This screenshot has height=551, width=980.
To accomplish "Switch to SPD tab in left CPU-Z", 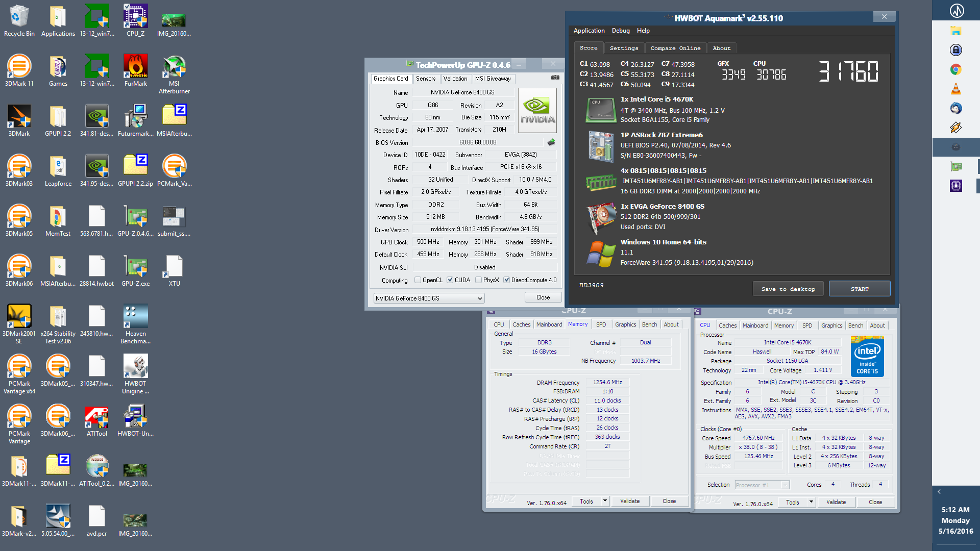I will (601, 324).
